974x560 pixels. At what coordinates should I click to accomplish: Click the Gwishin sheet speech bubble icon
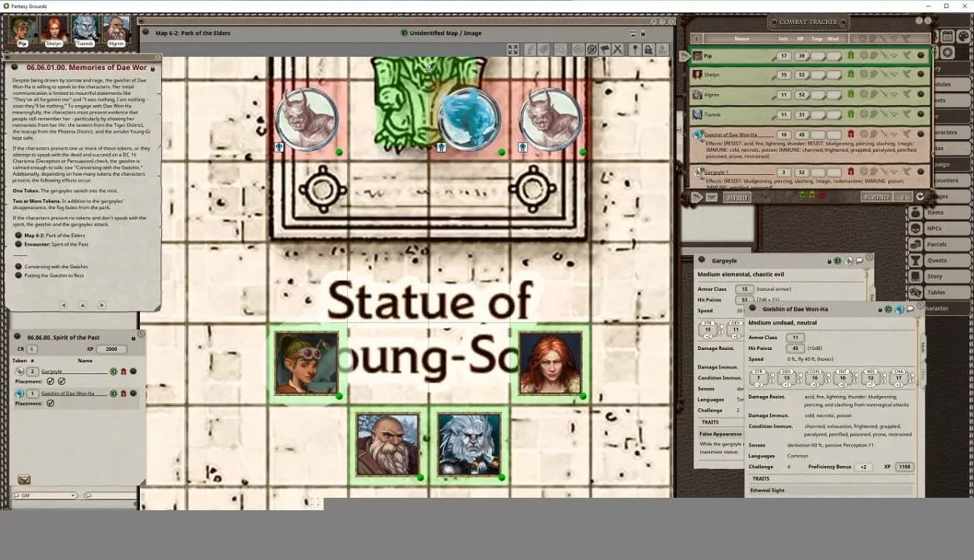pyautogui.click(x=909, y=310)
